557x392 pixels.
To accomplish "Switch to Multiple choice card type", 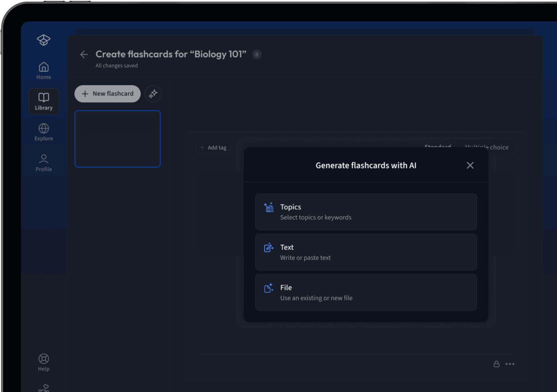I will click(x=486, y=147).
